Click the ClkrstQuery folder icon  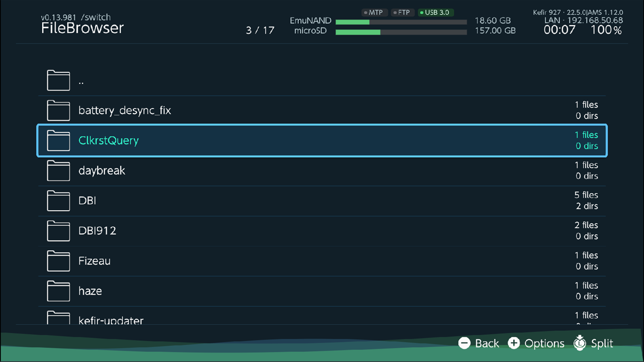pos(58,141)
